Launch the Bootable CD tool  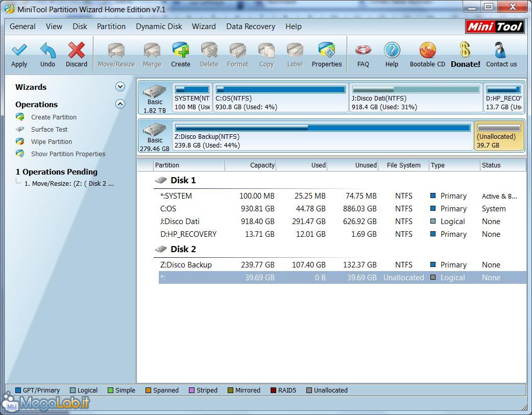point(427,55)
